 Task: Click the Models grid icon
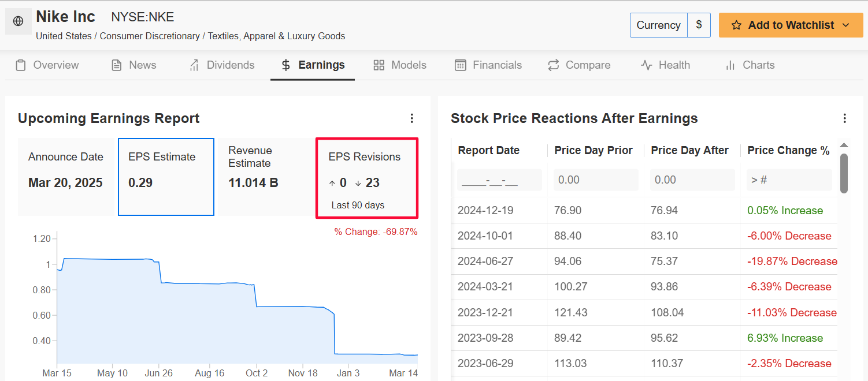coord(379,65)
